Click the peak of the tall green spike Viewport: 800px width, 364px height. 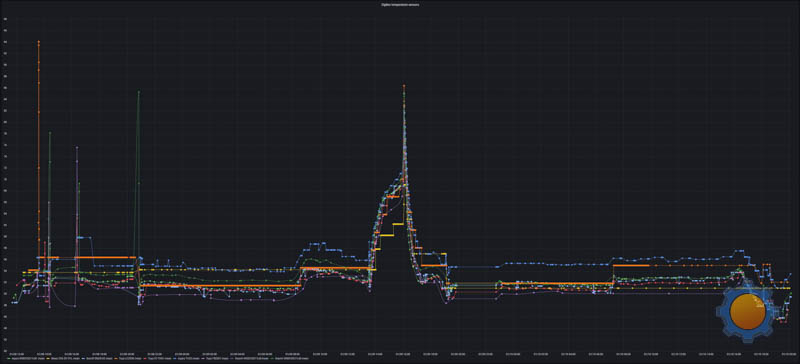[x=139, y=92]
